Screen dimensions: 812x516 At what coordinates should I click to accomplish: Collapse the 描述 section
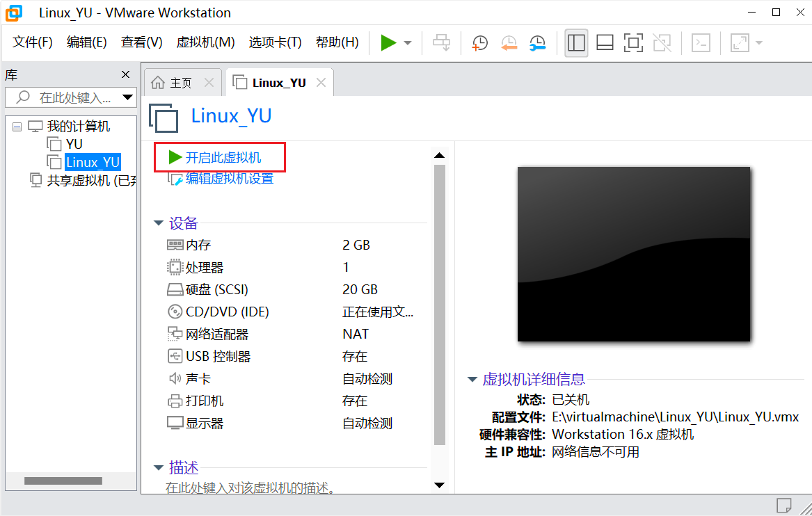point(159,468)
